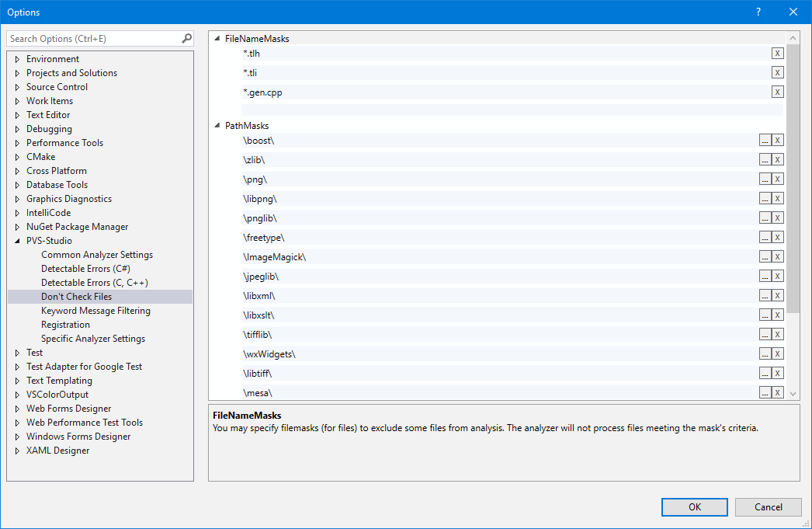Open Keyword Message Filtering page
Viewport: 812px width, 529px height.
(x=95, y=311)
